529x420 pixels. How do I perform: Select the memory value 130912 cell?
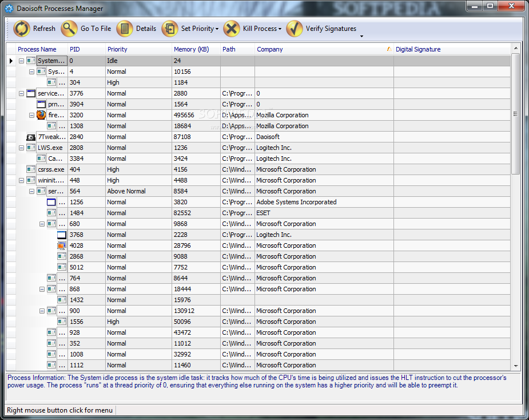(196, 311)
